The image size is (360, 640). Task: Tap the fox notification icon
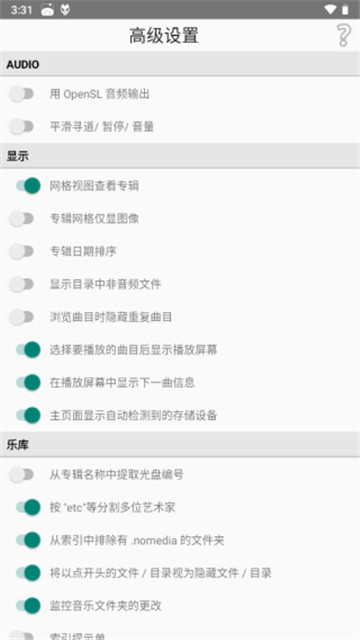click(x=65, y=10)
